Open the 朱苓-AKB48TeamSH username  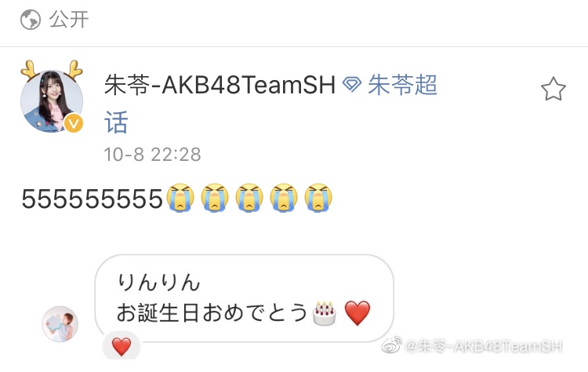220,85
